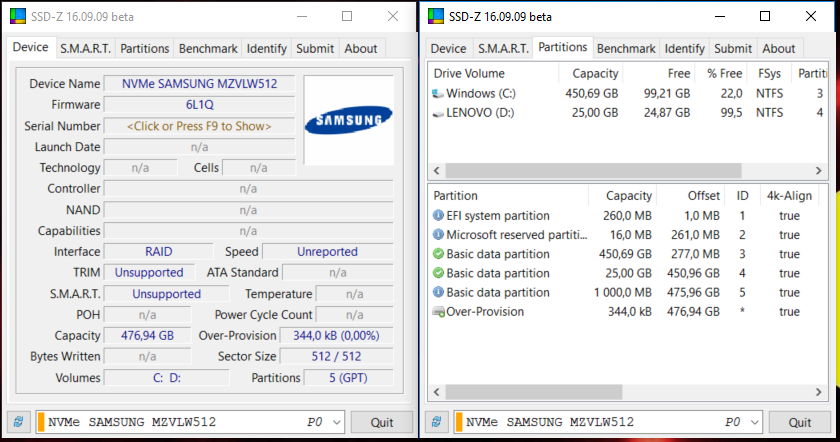Click info icon of 1 000,0 MB partition
The width and height of the screenshot is (840, 442).
(438, 293)
